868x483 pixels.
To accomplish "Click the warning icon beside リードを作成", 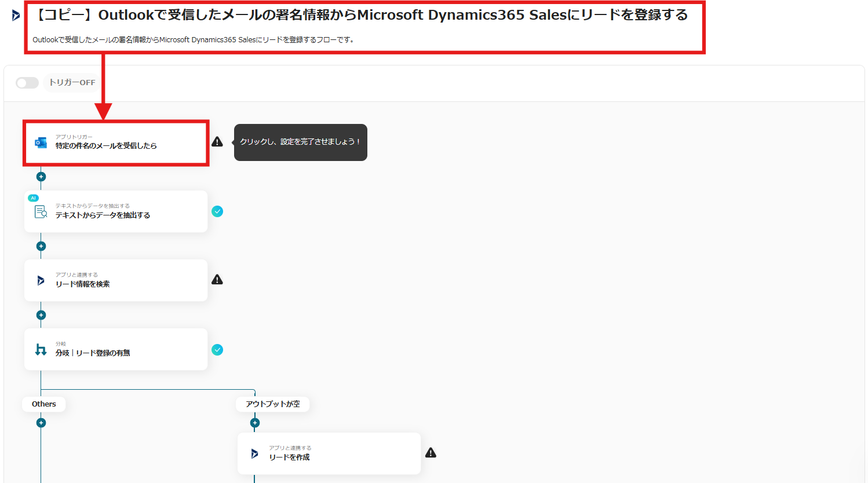I will 431,453.
